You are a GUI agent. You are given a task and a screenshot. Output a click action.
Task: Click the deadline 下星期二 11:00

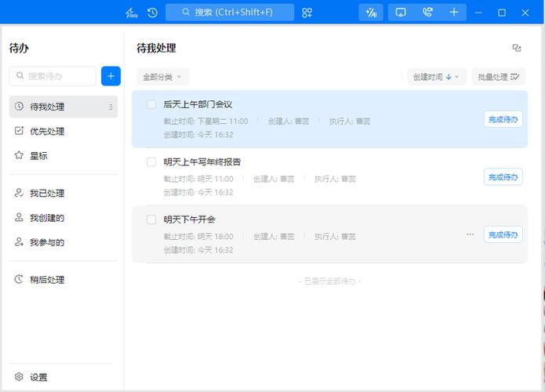click(x=223, y=122)
